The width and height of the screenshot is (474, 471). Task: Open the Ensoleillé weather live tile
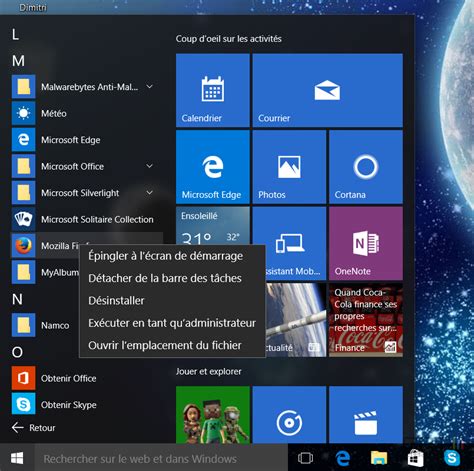[x=213, y=225]
